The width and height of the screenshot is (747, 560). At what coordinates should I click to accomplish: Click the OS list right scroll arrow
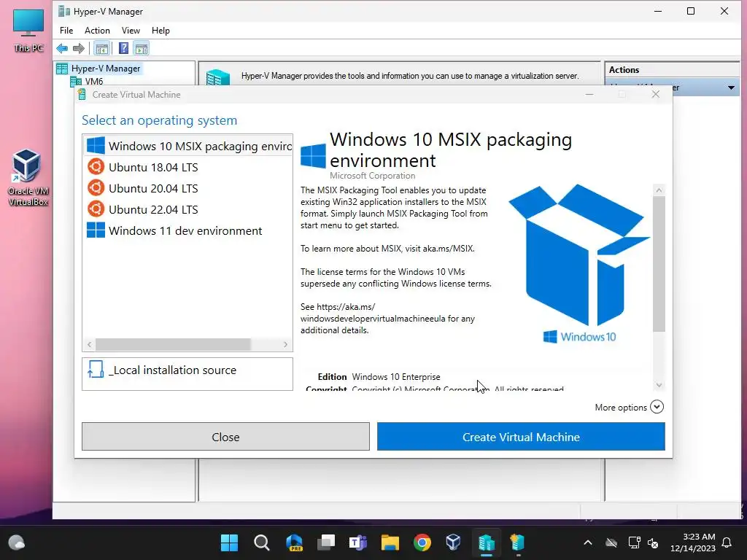point(285,344)
